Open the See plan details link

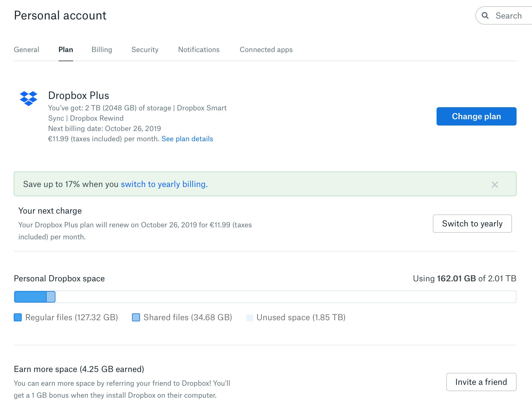(187, 139)
